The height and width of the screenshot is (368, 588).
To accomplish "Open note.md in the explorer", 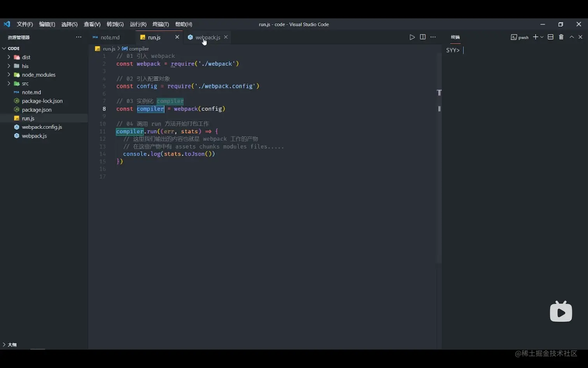I will click(x=44, y=92).
